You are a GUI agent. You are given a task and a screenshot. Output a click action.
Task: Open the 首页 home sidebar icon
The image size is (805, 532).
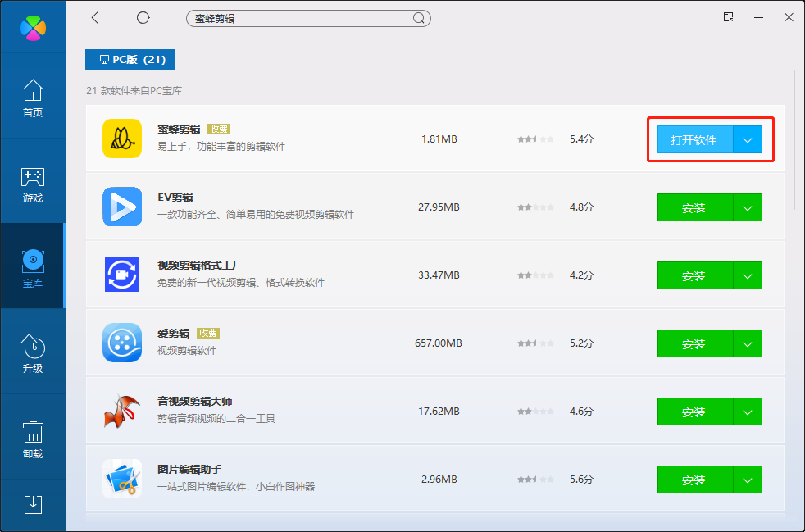pyautogui.click(x=33, y=98)
